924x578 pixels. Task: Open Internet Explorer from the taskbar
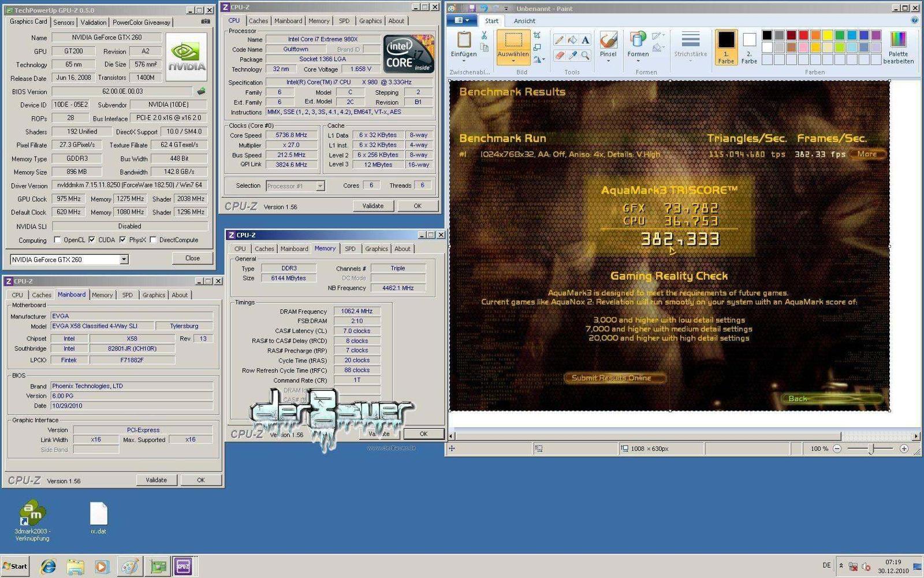pos(48,566)
